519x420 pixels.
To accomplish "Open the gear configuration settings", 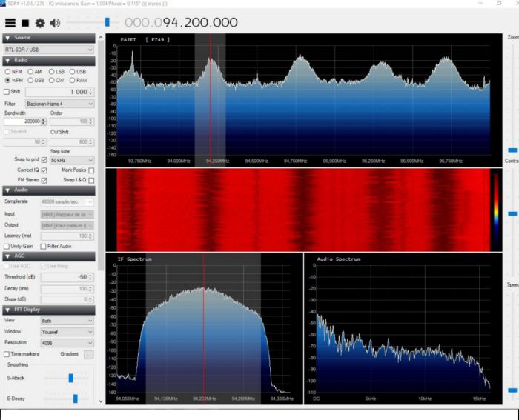I will 40,23.
